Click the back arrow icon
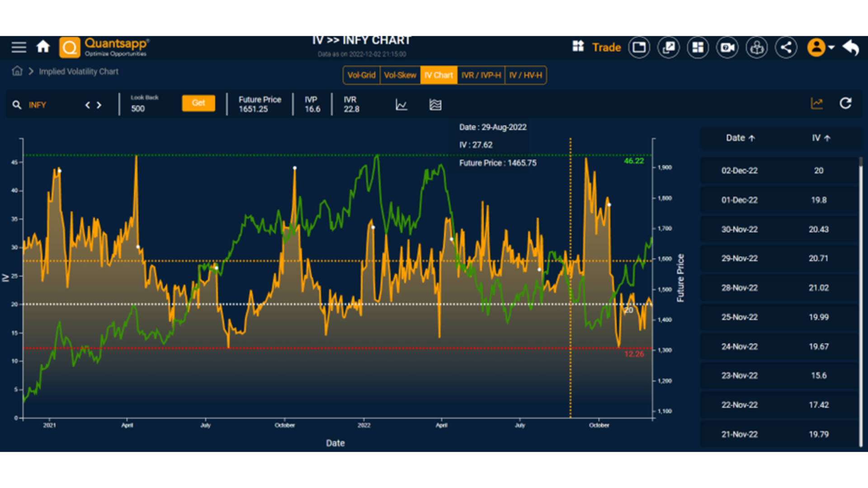Viewport: 868px width, 488px height. coord(851,47)
